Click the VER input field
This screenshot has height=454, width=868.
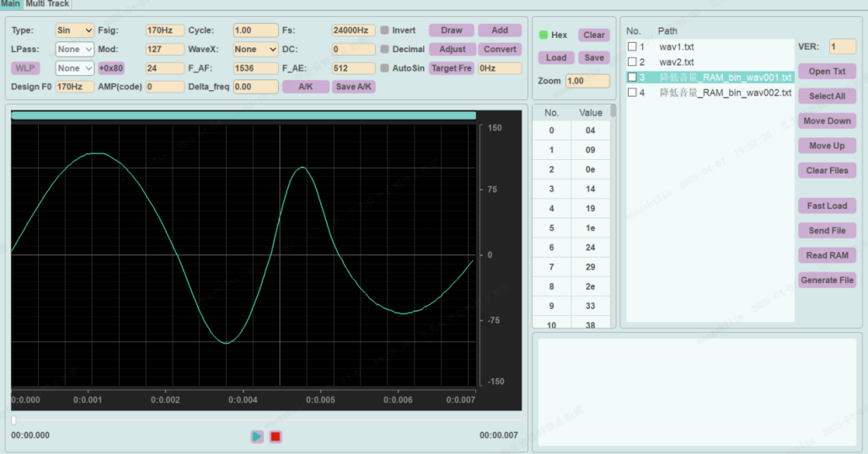click(843, 46)
